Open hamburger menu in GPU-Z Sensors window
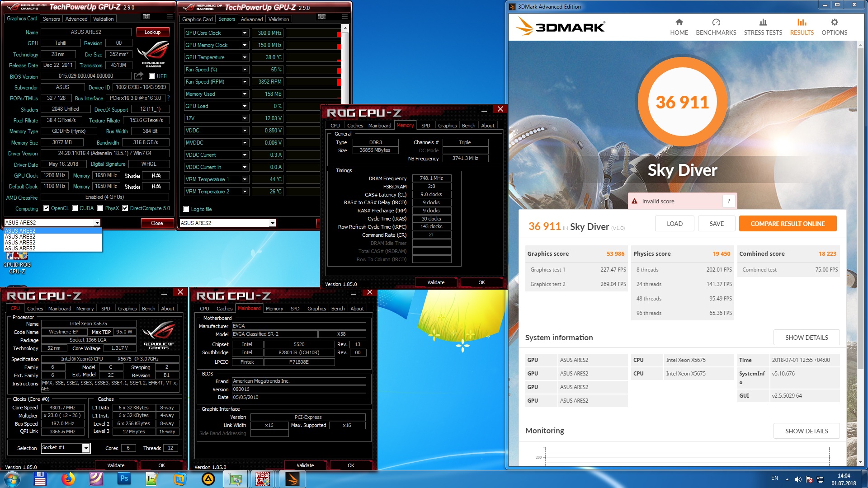Screen dimensions: 868x488 [345, 17]
